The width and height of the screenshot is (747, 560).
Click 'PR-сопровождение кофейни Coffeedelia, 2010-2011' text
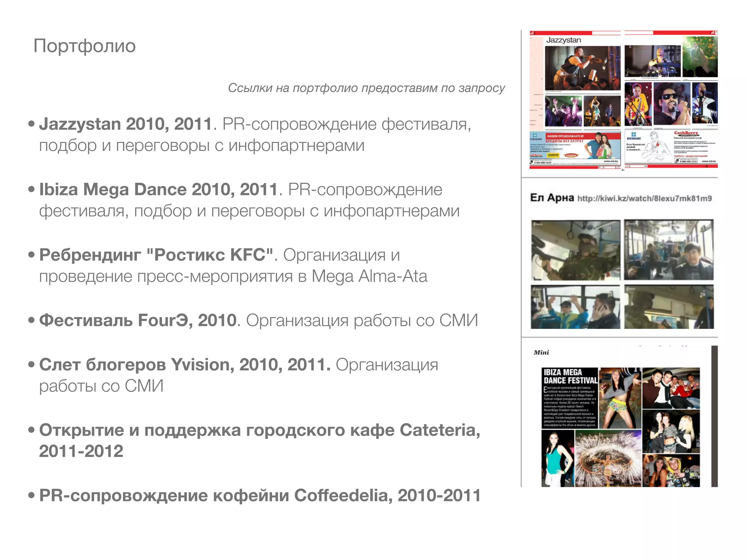click(x=260, y=495)
